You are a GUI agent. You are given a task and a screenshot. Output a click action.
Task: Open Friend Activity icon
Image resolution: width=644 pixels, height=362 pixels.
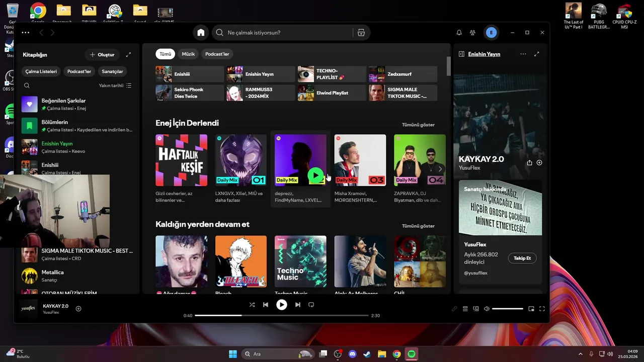coord(472,33)
